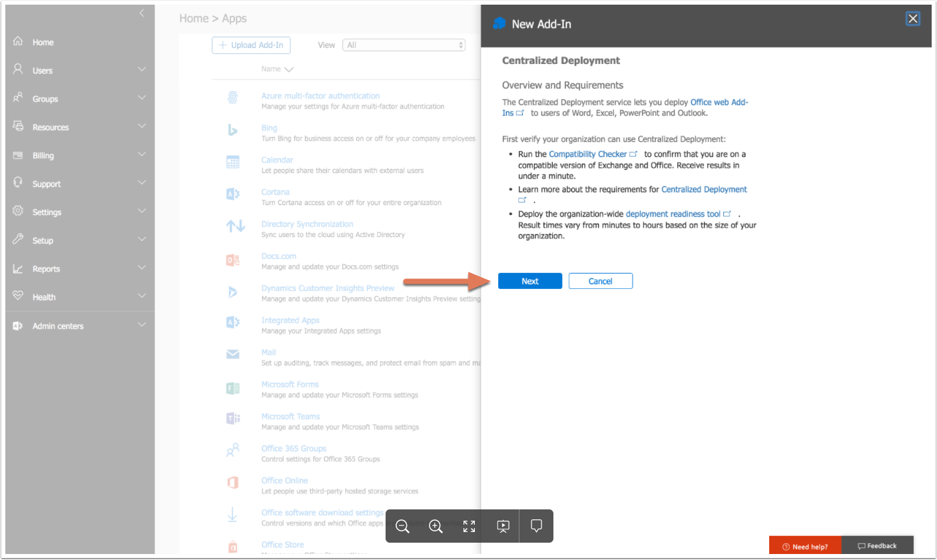Click the zoom-in magnifier icon
Screen dimensions: 937x560
coord(436,526)
